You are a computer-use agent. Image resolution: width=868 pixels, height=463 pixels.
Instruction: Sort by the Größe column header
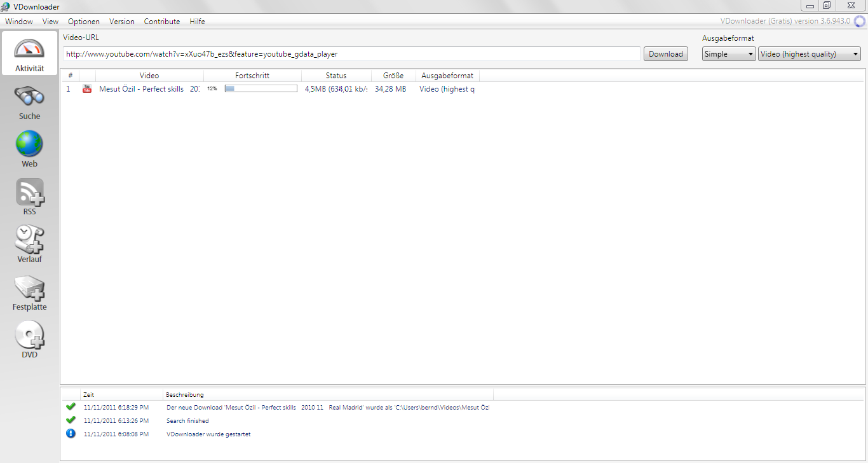[392, 75]
